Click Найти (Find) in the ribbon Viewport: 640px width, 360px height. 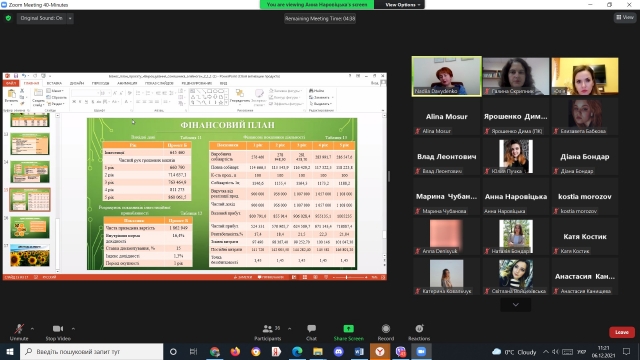tap(317, 91)
